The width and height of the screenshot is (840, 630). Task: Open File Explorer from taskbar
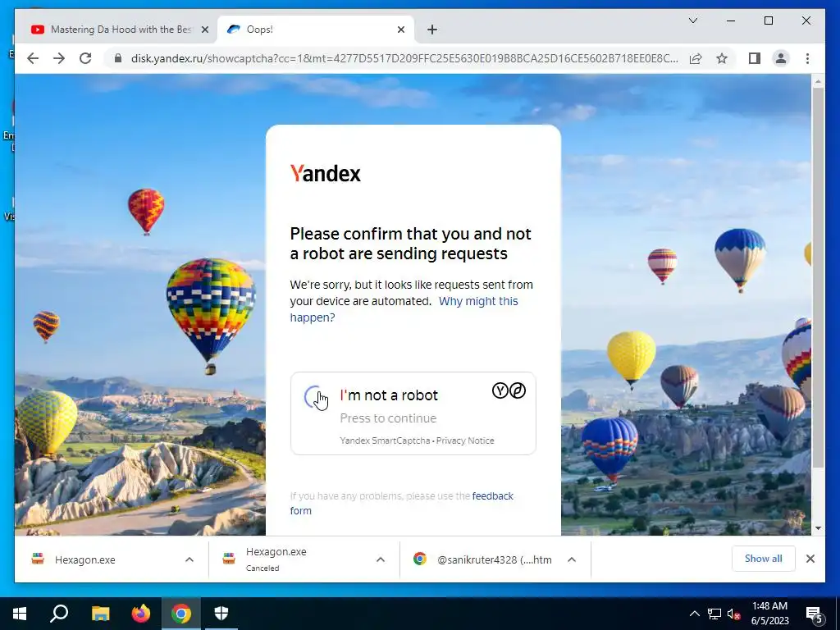(x=100, y=614)
